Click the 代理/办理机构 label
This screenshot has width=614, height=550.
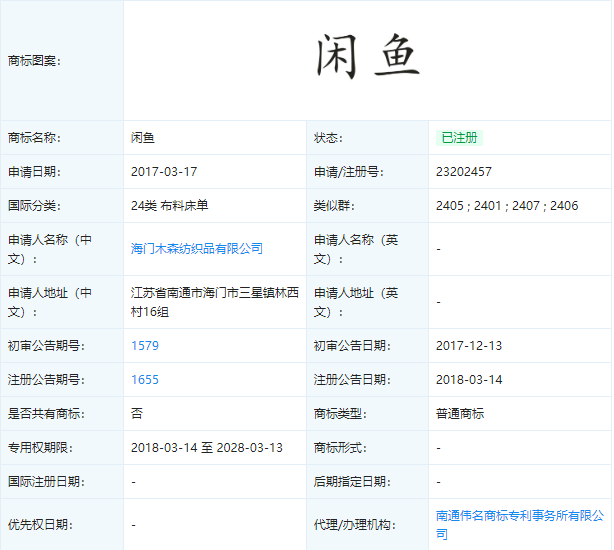(354, 525)
